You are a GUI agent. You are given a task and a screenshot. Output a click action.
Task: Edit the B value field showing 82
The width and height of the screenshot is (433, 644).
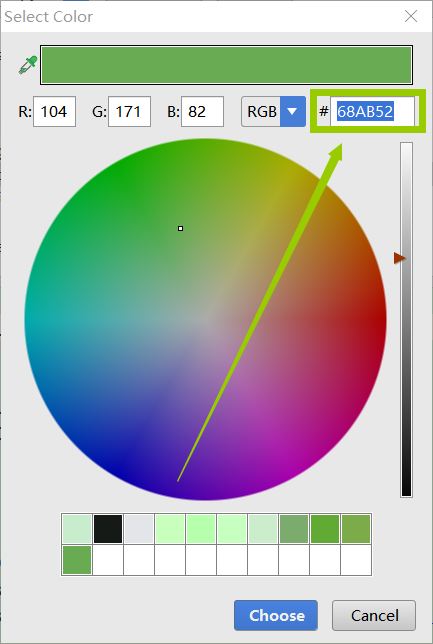202,112
